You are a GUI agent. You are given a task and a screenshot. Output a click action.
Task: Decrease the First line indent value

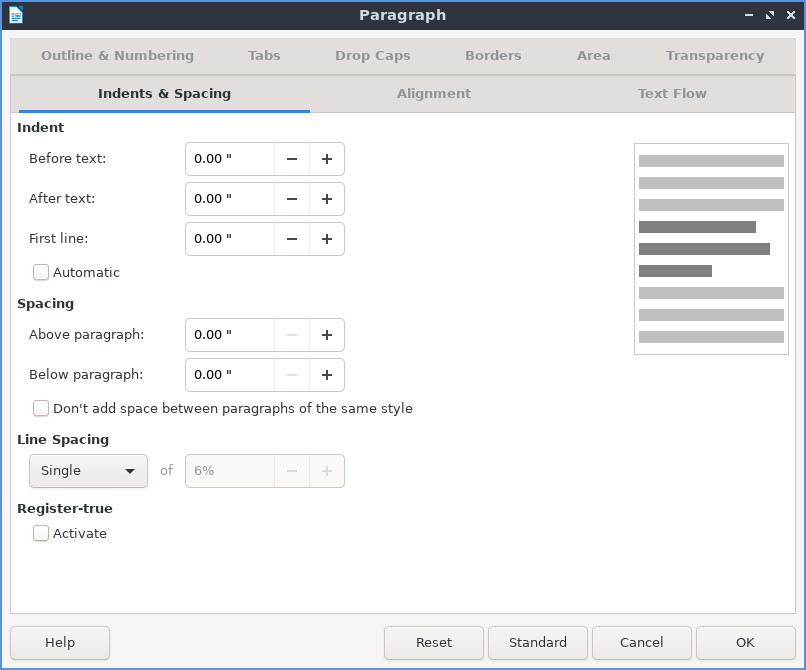pos(292,239)
